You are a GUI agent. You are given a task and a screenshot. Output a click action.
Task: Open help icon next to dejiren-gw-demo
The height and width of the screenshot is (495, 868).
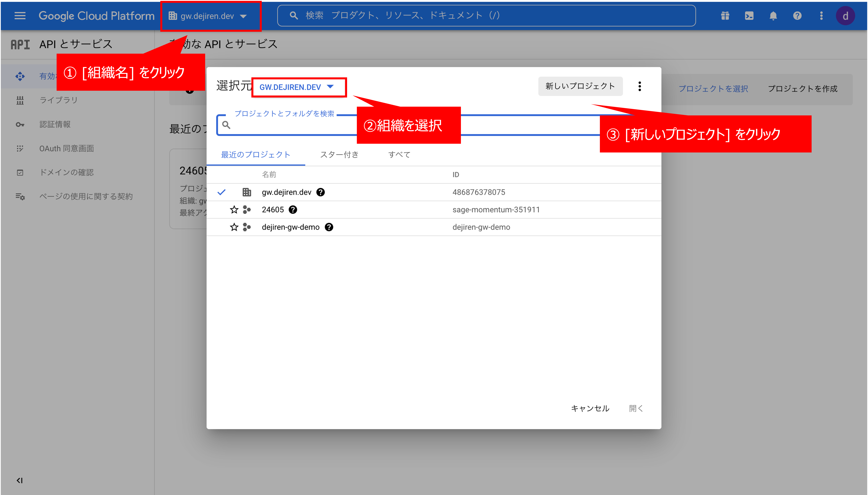click(329, 227)
